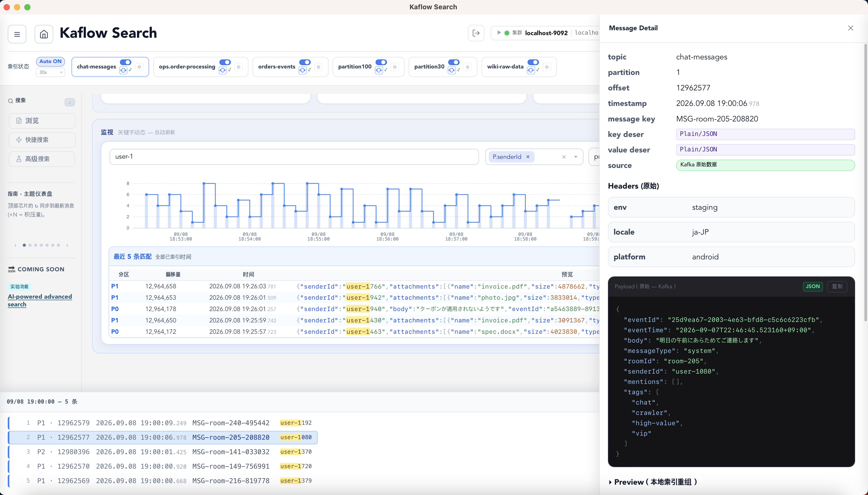Screen dimensions: 868x495
Task: Select result row MSG-room-141-033032
Action: [163, 452]
